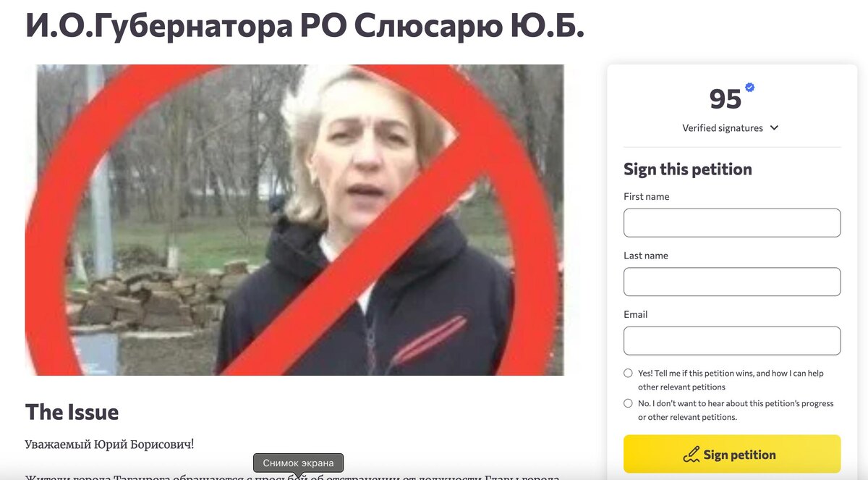The image size is (868, 480).
Task: Click the Снимок экрана tooltip label
Action: point(298,463)
